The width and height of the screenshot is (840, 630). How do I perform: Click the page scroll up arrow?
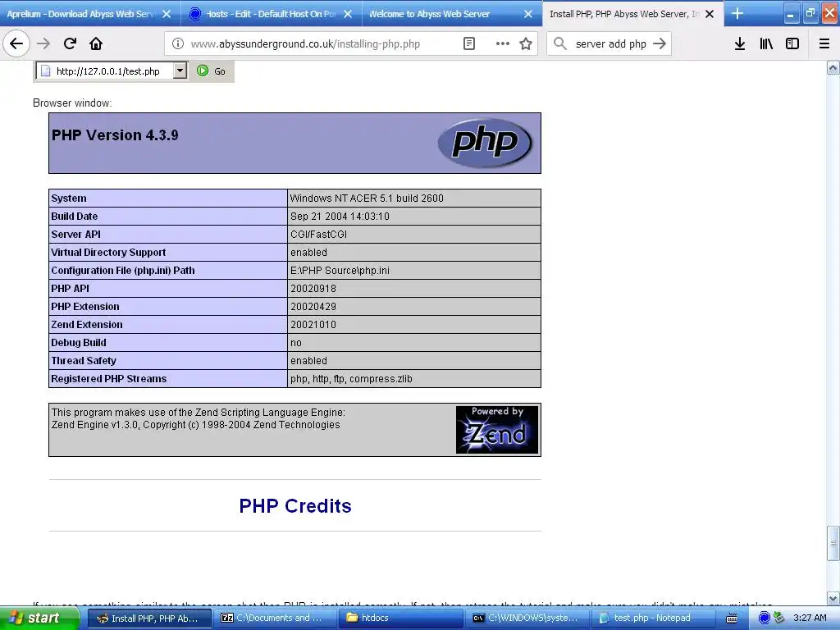[x=833, y=67]
